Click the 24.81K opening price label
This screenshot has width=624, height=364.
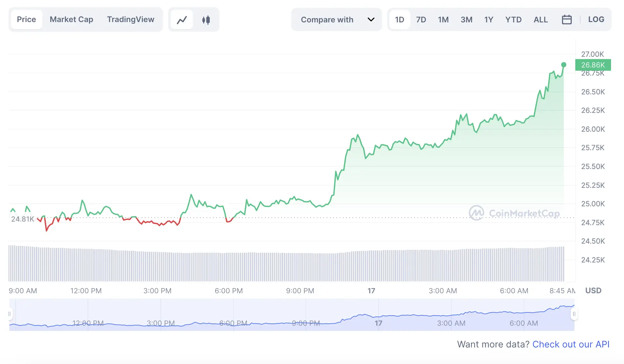click(x=23, y=219)
